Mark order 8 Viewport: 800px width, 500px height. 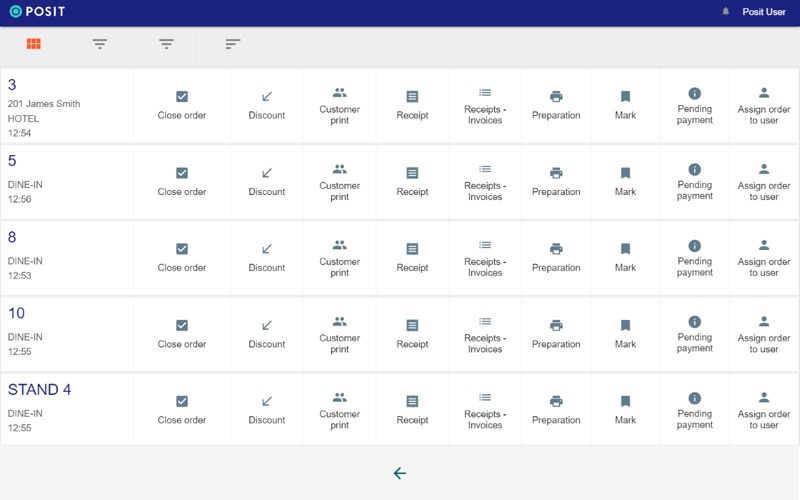pos(626,258)
